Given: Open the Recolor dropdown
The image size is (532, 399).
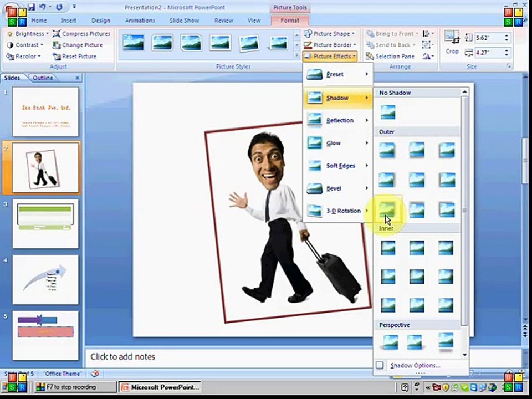Looking at the screenshot, I should point(24,57).
